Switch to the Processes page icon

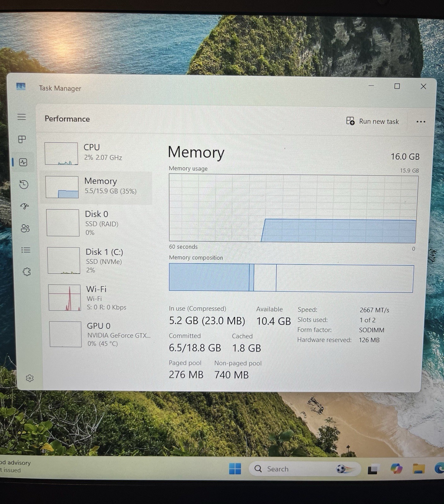(x=22, y=139)
